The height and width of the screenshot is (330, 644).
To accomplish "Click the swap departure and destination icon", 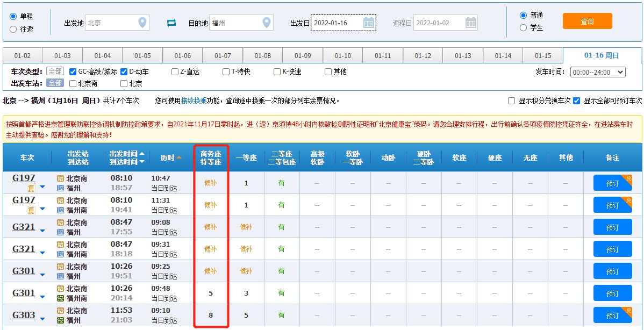I will pyautogui.click(x=171, y=23).
